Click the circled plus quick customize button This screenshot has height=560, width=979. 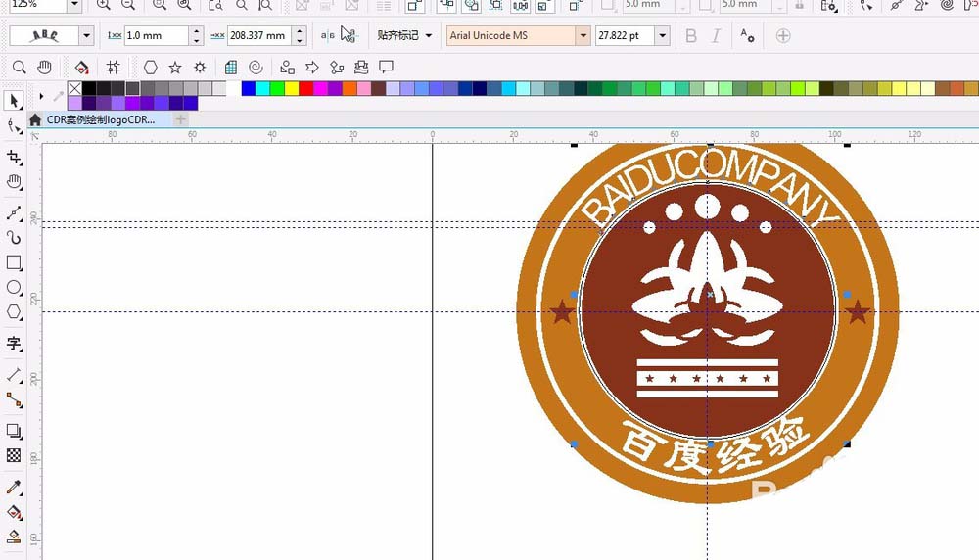[783, 35]
